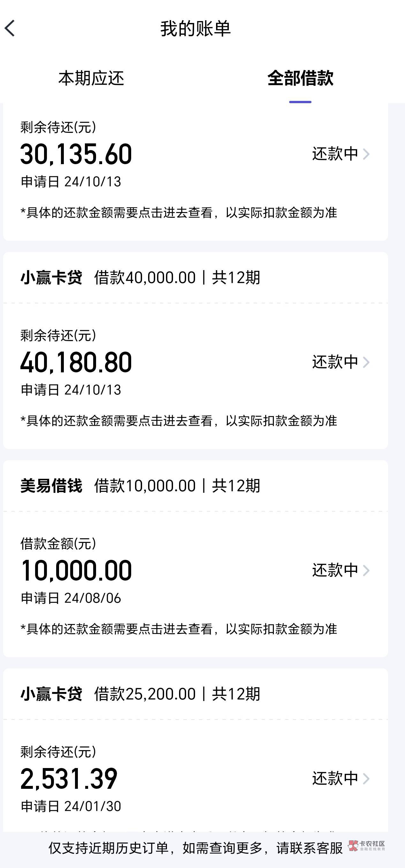
Task: Select the 全部借款 tab
Action: (x=300, y=78)
